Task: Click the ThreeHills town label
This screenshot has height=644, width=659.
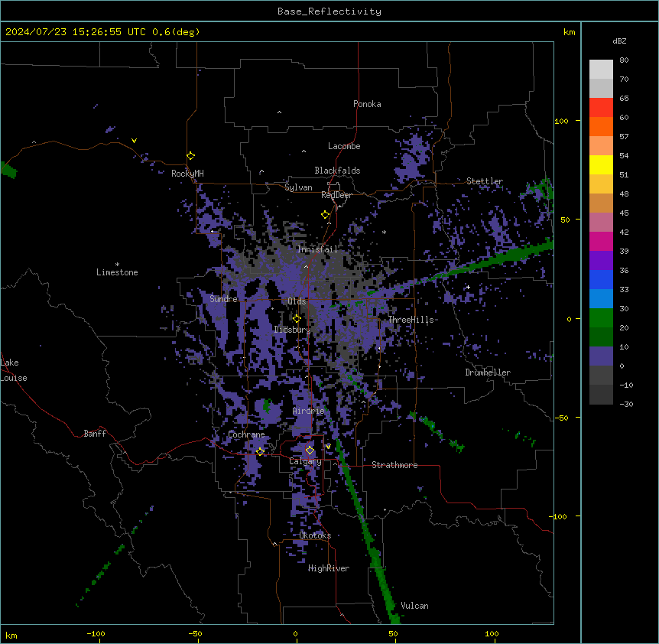Action: (411, 320)
